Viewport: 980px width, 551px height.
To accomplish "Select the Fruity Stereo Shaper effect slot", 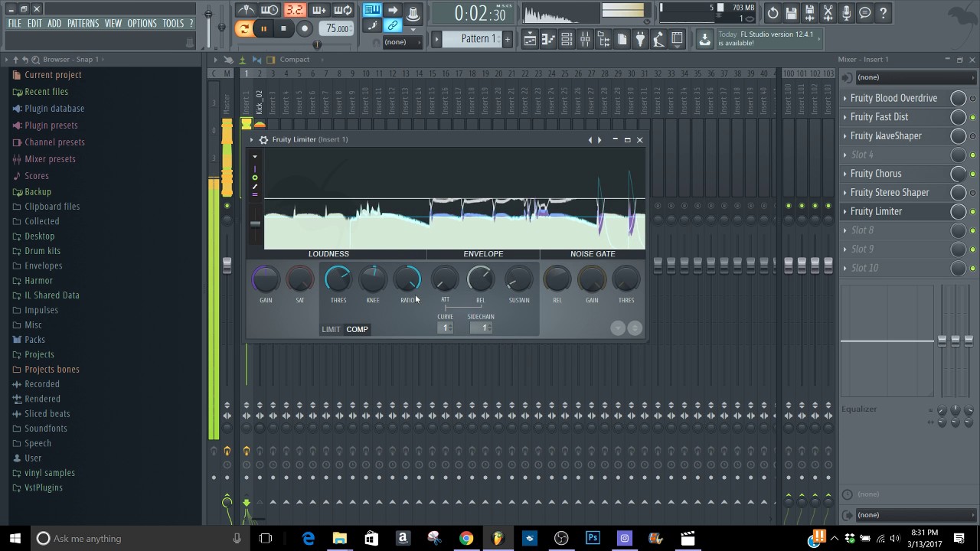I will click(893, 193).
